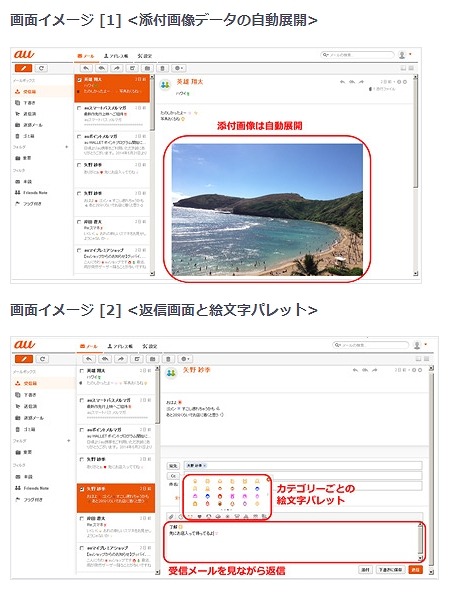Click the toolbar forward arrow in image [2]
The height and width of the screenshot is (594, 457).
121,359
